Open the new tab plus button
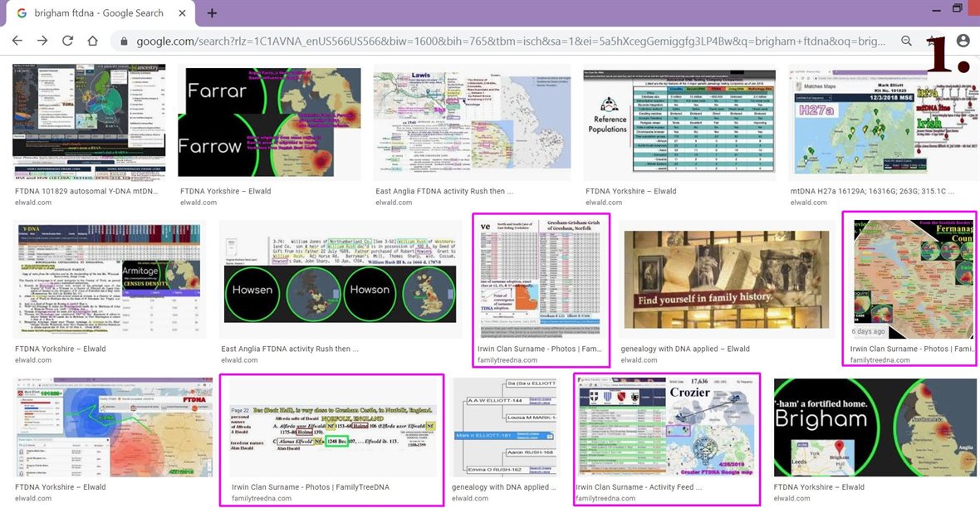The height and width of the screenshot is (508, 980). point(212,13)
